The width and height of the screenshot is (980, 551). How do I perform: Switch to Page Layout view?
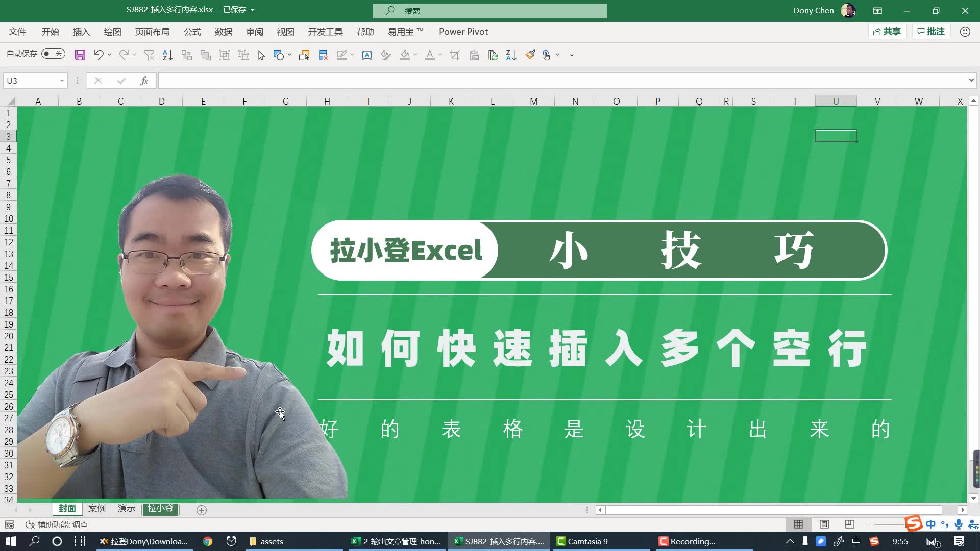(x=824, y=524)
